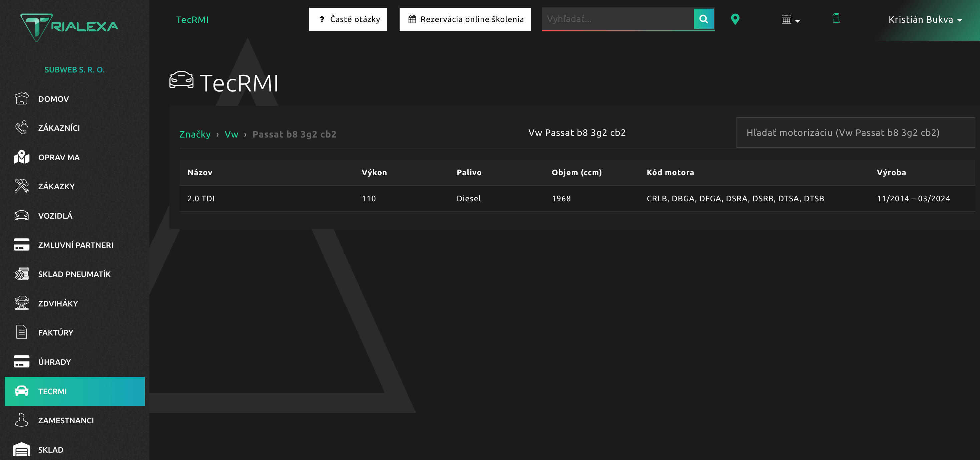Click the green search magnifier button
The image size is (980, 460).
point(704,19)
